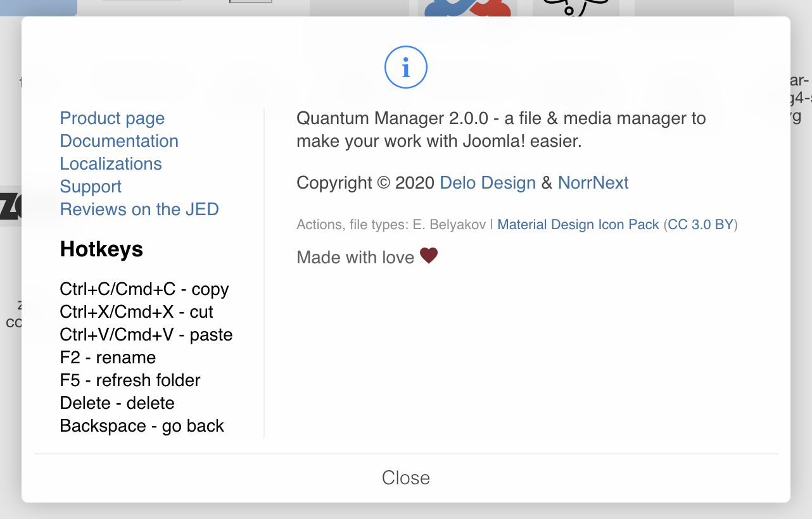View the Localizations page
The width and height of the screenshot is (812, 519).
coord(111,164)
